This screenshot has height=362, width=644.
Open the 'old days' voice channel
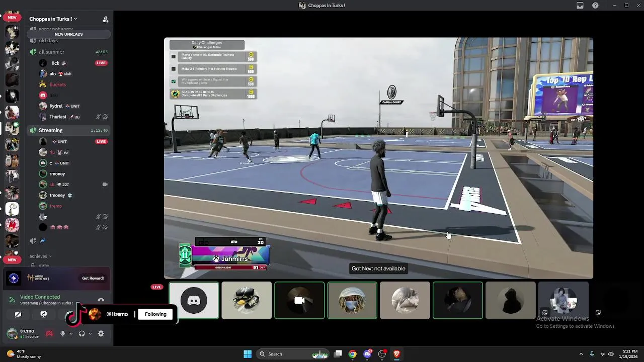tap(48, 41)
